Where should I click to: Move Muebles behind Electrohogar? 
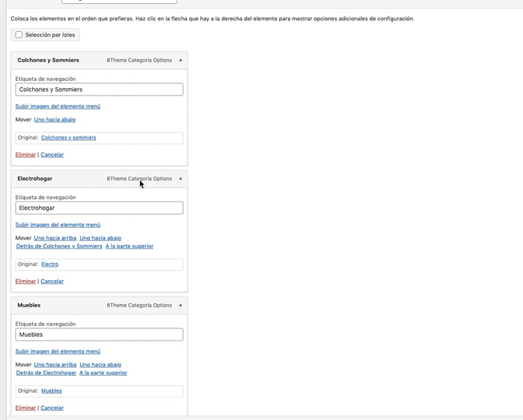point(46,373)
